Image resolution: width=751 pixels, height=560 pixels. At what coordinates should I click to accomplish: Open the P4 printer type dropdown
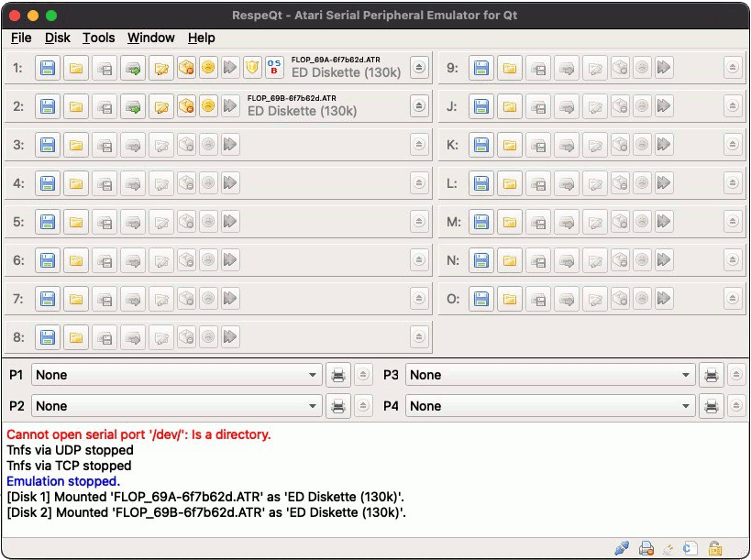[551, 406]
